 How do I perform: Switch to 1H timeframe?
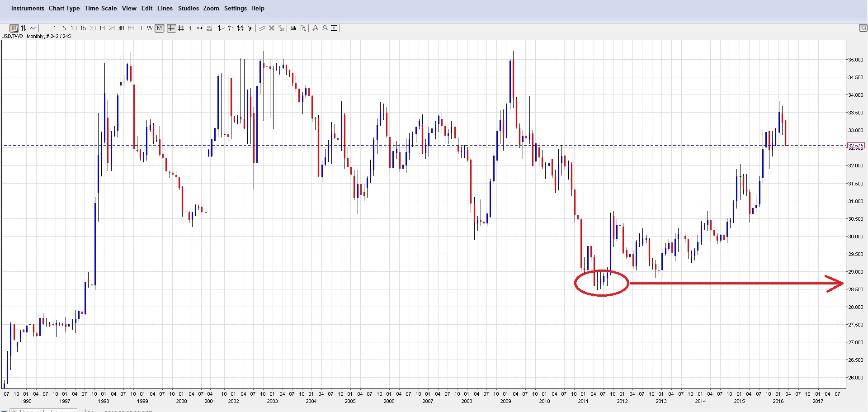click(x=102, y=28)
